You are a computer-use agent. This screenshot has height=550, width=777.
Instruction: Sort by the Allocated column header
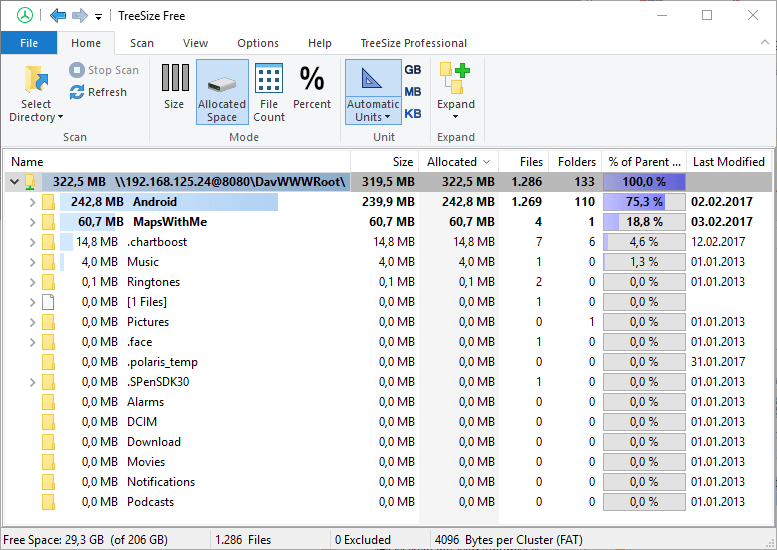pos(459,162)
